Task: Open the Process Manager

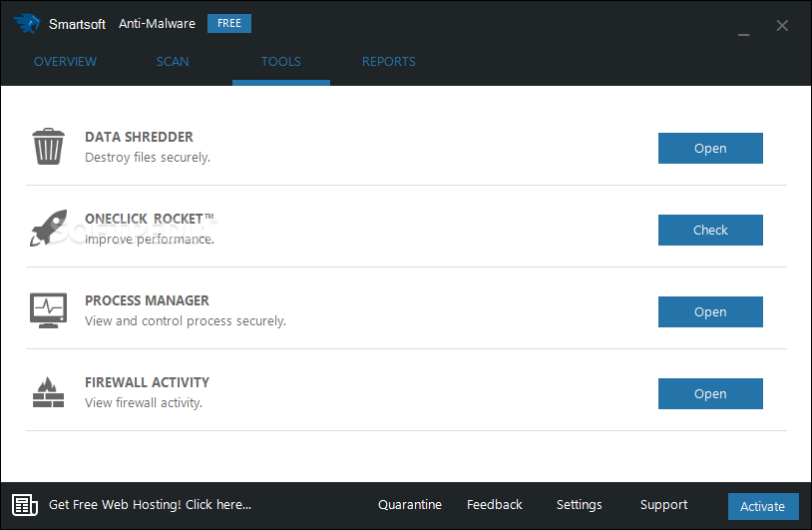Action: tap(710, 311)
